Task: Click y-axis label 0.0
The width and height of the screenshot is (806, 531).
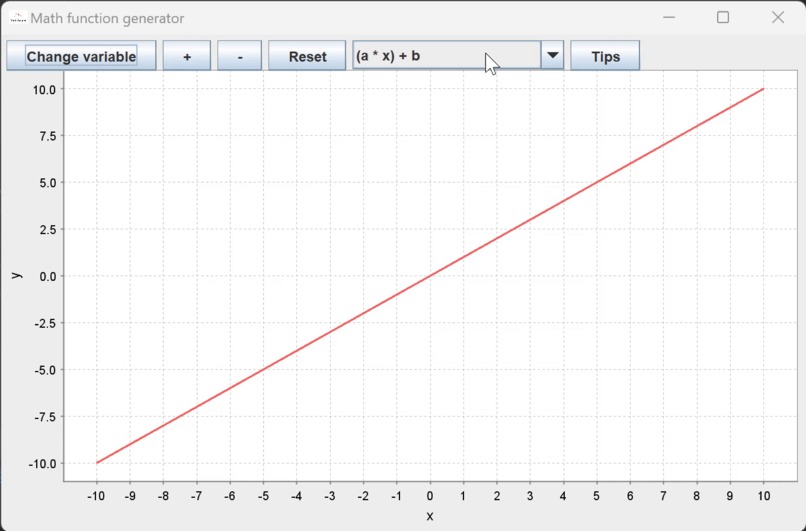Action: click(47, 276)
